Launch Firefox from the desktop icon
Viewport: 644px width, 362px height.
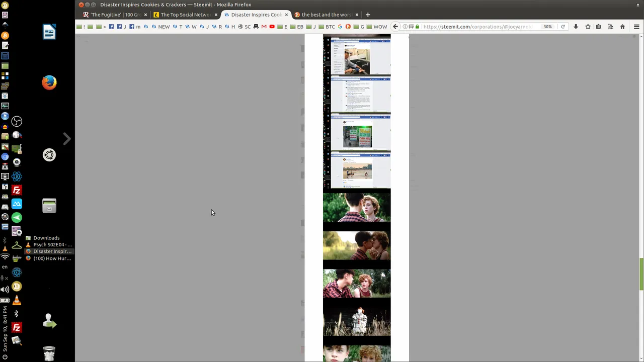pos(49,82)
